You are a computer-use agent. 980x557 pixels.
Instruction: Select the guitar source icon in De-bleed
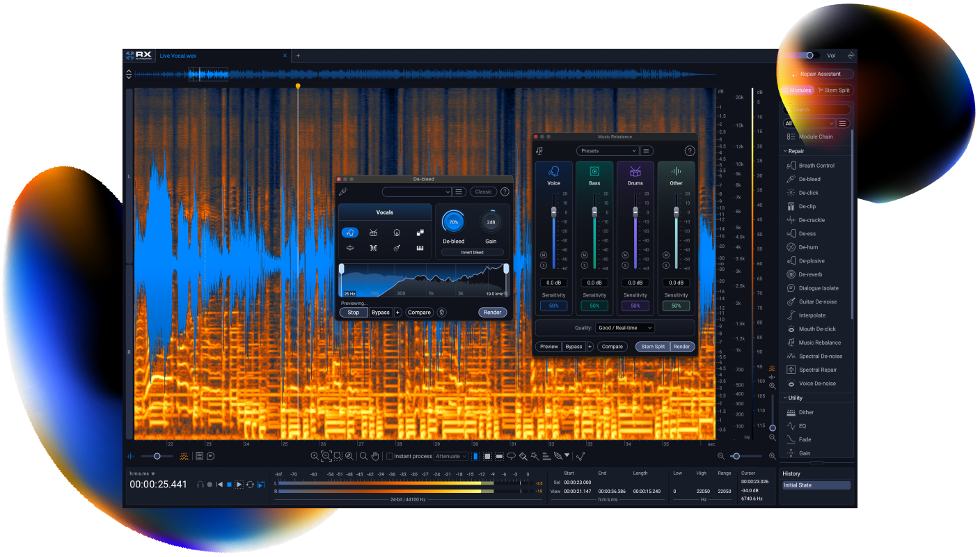(397, 248)
